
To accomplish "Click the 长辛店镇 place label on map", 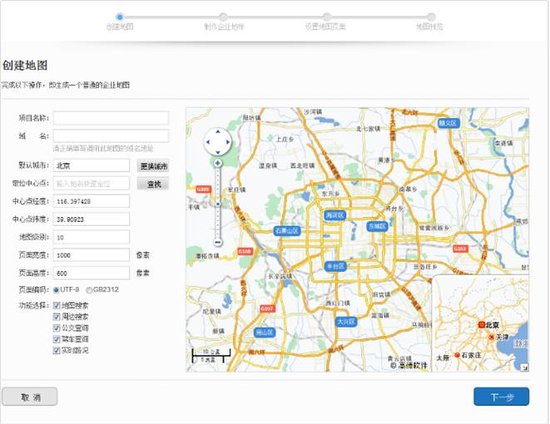I will [281, 276].
